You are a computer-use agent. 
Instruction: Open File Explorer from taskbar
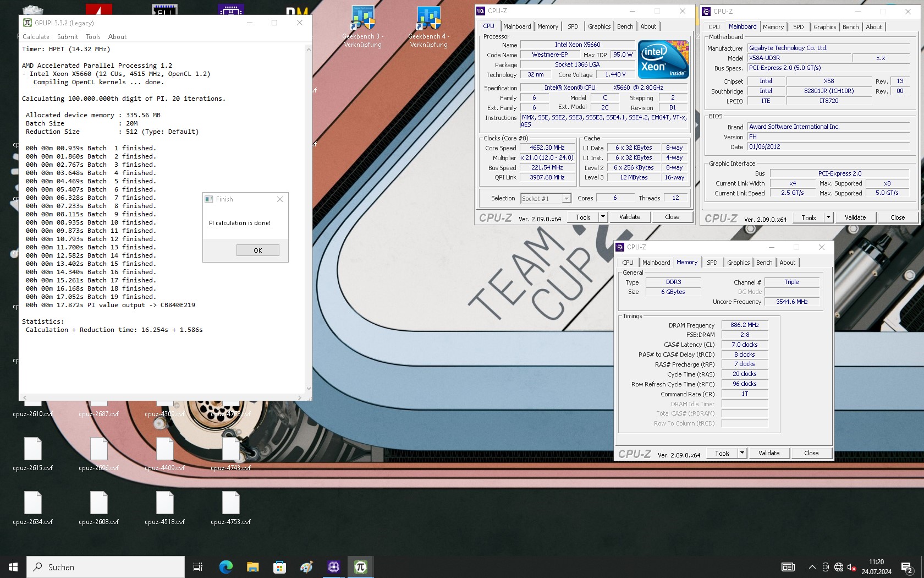pyautogui.click(x=252, y=567)
